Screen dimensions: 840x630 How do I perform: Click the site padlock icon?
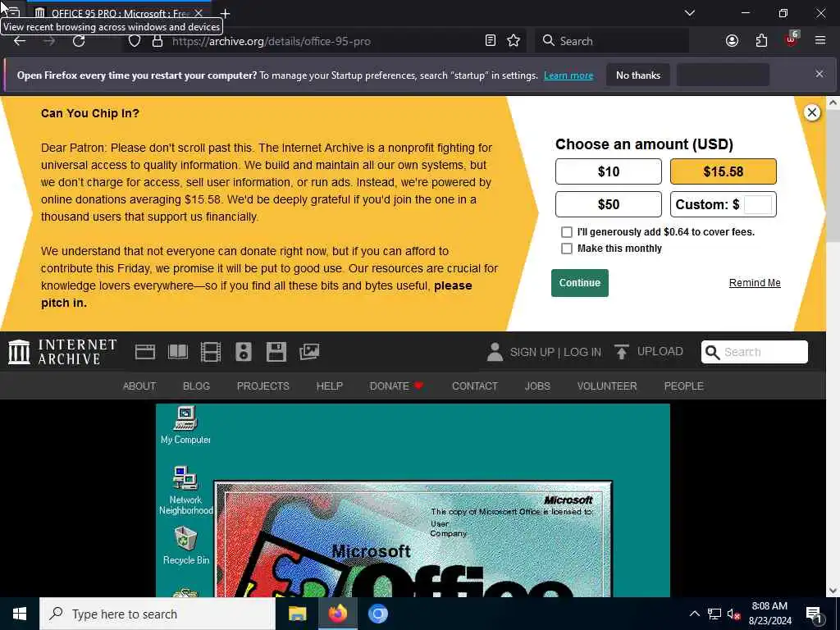click(x=157, y=41)
